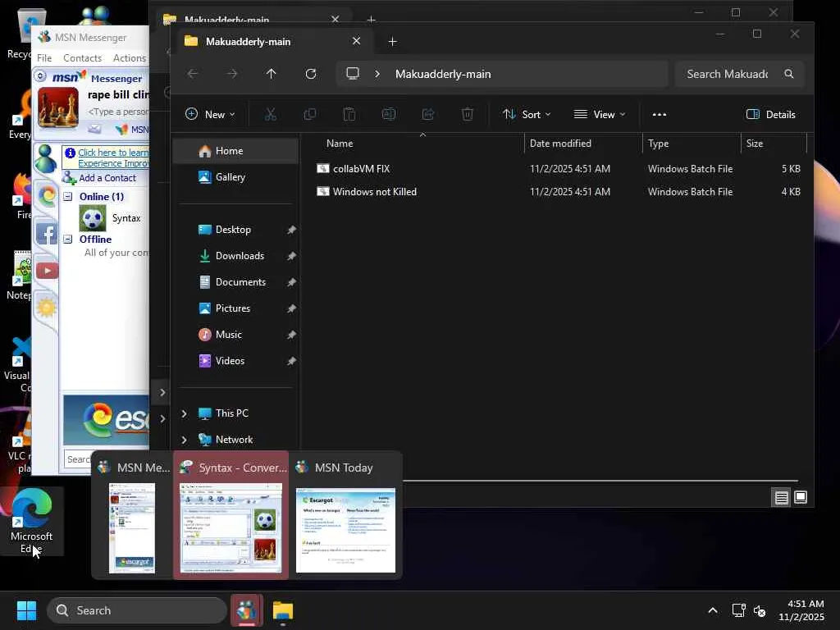Image resolution: width=840 pixels, height=630 pixels.
Task: Select the Syntax - Conversation preview thumbnail
Action: click(231, 515)
